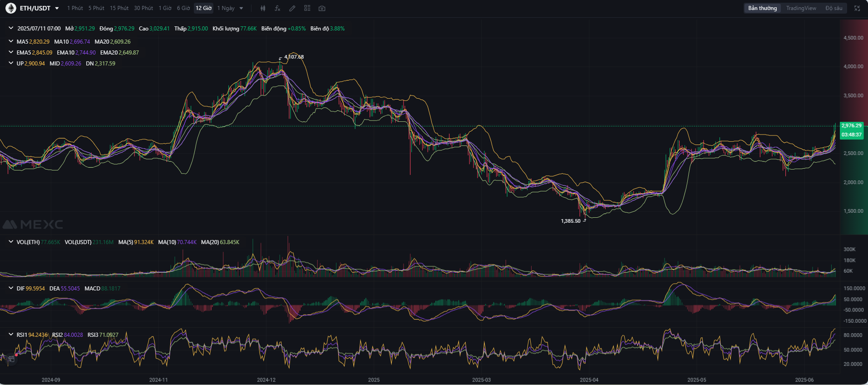Take a chart snapshot with camera icon
Image resolution: width=868 pixels, height=385 pixels.
click(x=322, y=8)
